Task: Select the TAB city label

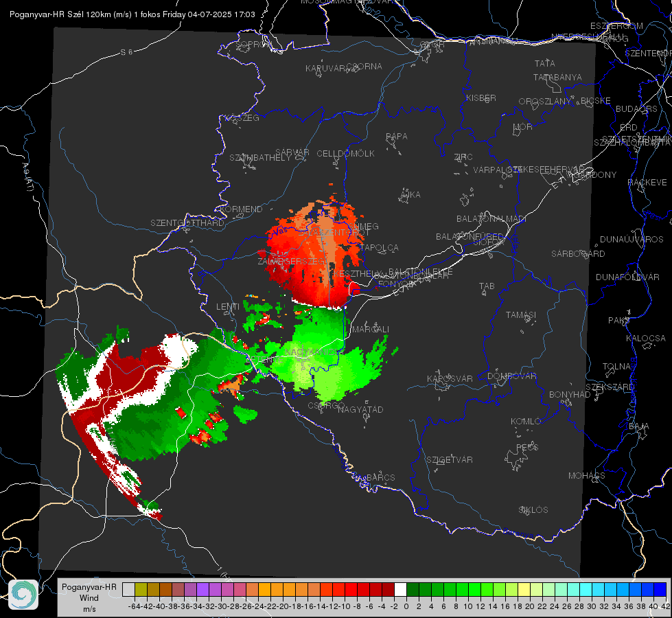Action: coord(487,286)
